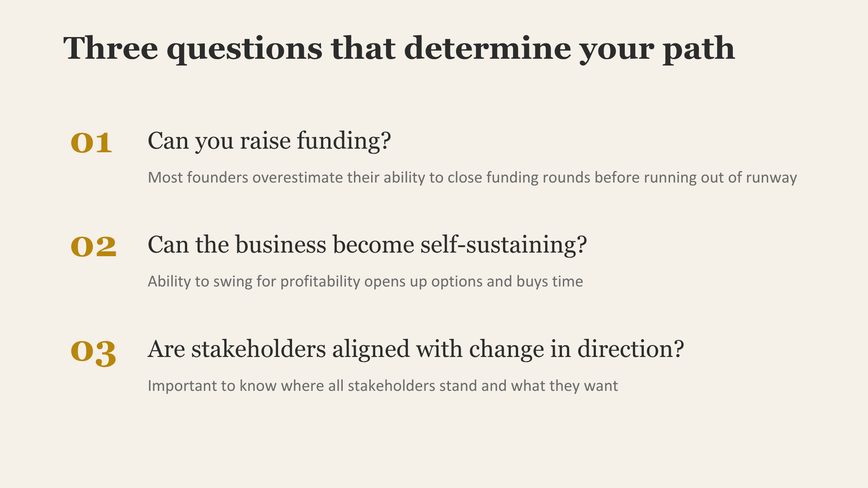Image resolution: width=868 pixels, height=488 pixels.
Task: Select the gold '03' number marker
Action: [94, 352]
